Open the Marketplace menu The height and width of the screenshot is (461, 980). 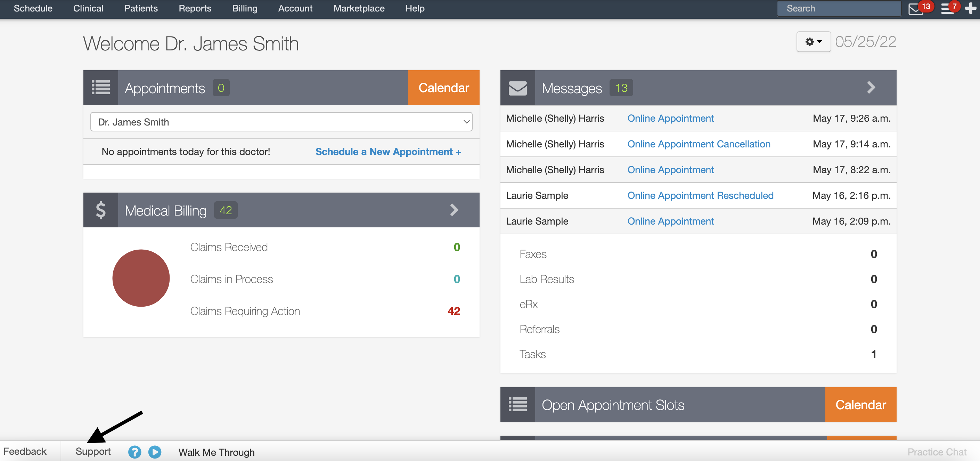(x=359, y=8)
